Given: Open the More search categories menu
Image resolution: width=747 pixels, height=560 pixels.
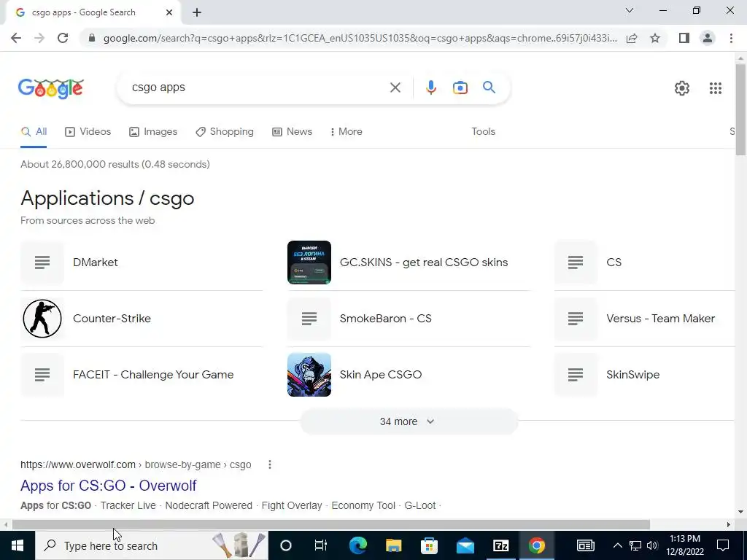Looking at the screenshot, I should click(346, 132).
